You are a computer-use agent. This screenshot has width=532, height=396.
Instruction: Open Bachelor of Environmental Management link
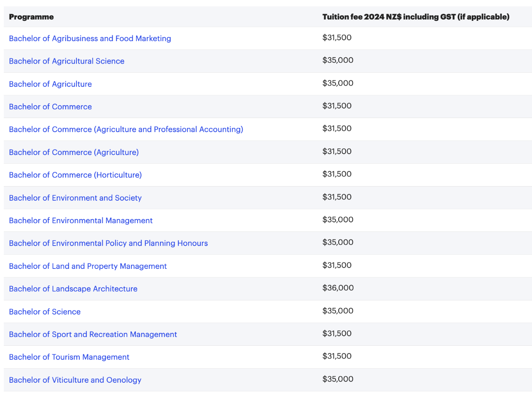[81, 221]
